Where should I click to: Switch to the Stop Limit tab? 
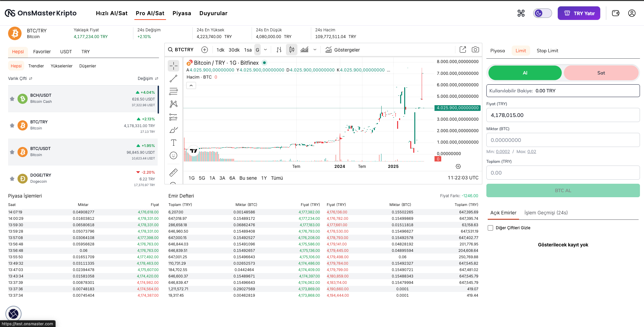(547, 51)
